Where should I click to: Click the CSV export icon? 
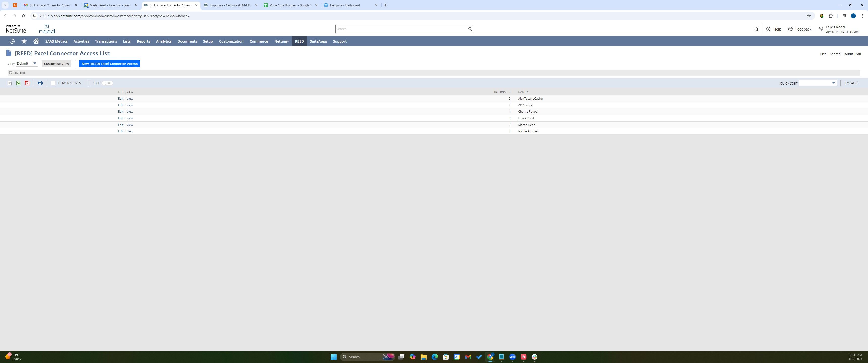click(9, 83)
